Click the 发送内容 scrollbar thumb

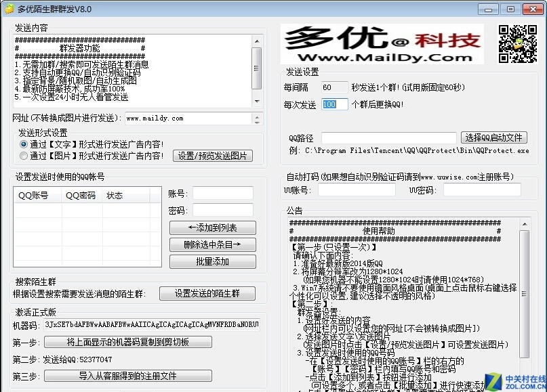[257, 68]
